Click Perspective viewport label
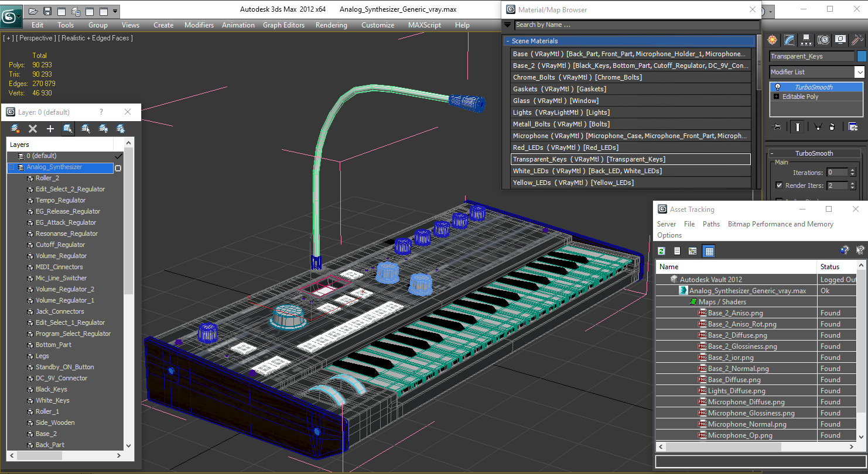Screen dimensions: 868x474 pos(36,38)
